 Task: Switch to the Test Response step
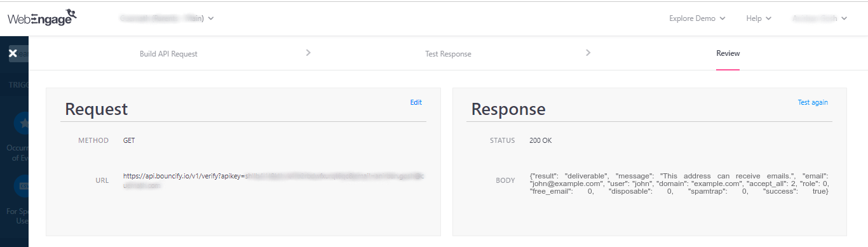pyautogui.click(x=448, y=54)
